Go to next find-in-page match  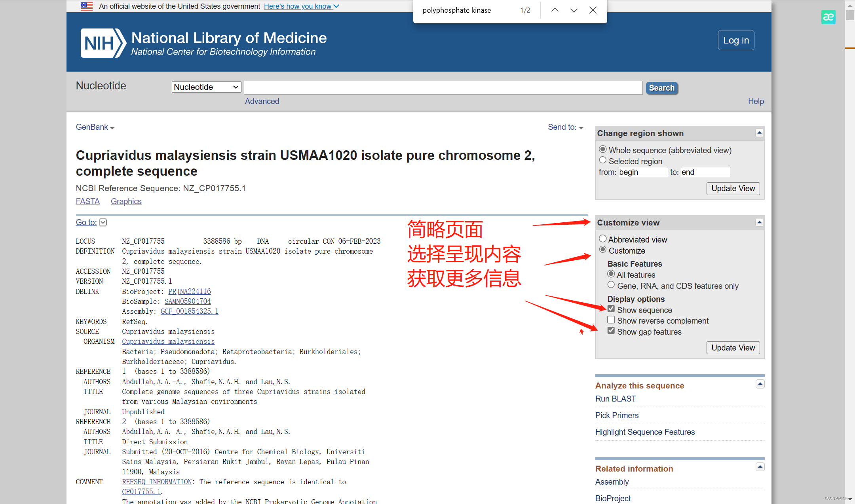coord(574,10)
